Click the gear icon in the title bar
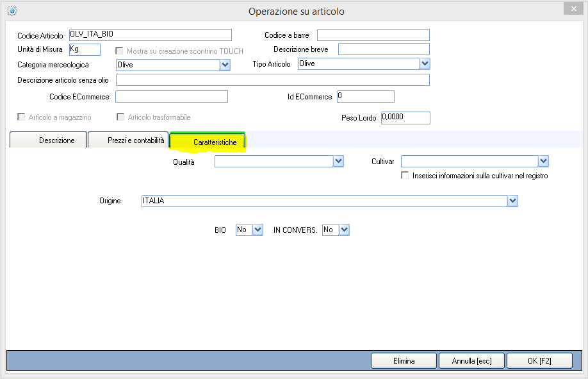Screen dimensions: 588x379 point(12,11)
